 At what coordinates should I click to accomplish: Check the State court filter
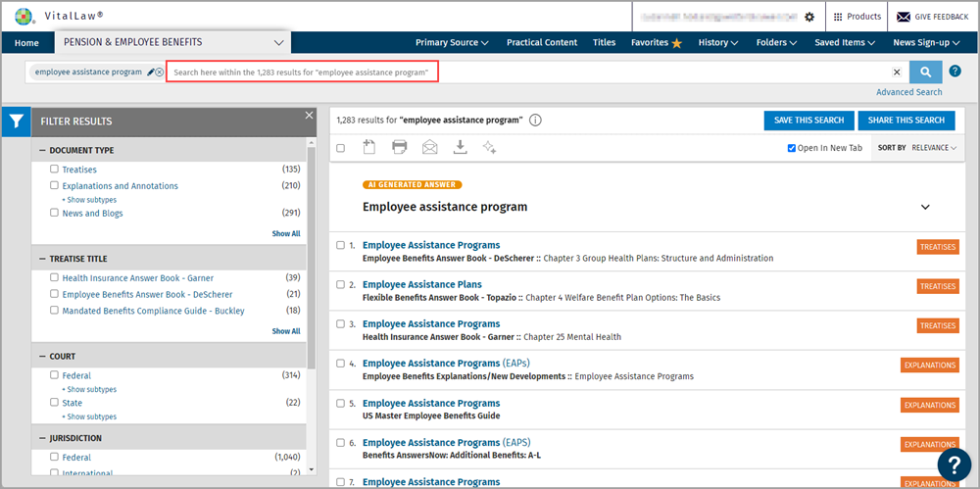click(x=54, y=402)
